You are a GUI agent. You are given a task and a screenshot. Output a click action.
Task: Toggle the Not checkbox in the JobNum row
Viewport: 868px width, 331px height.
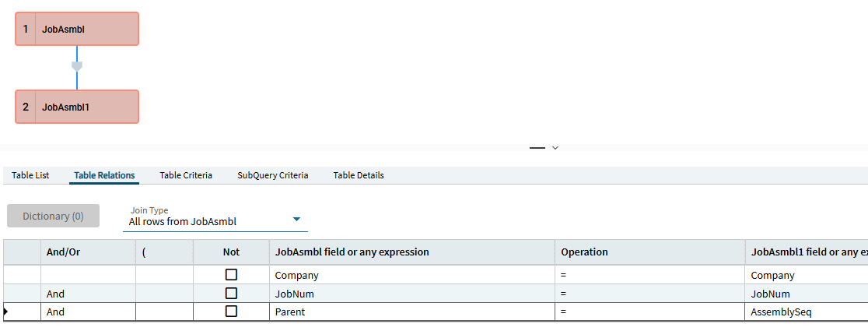231,293
